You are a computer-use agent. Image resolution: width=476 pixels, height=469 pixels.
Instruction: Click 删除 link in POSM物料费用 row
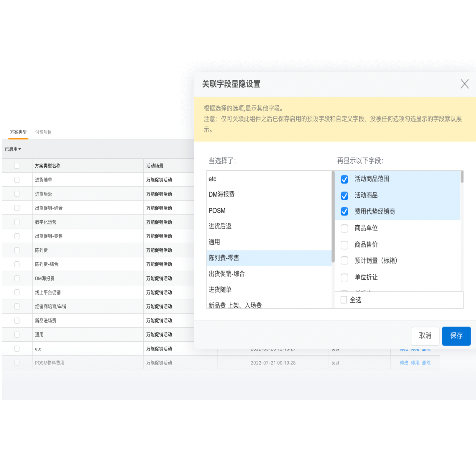click(x=426, y=363)
